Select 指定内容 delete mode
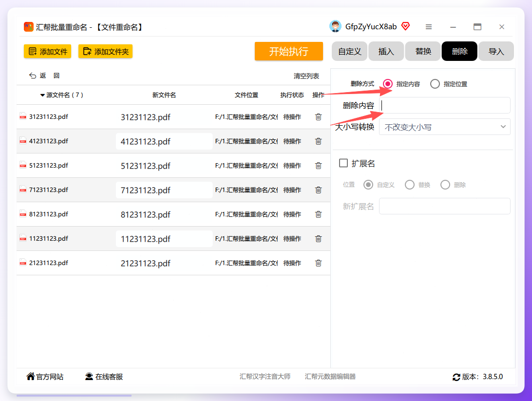The height and width of the screenshot is (401, 532). (388, 84)
